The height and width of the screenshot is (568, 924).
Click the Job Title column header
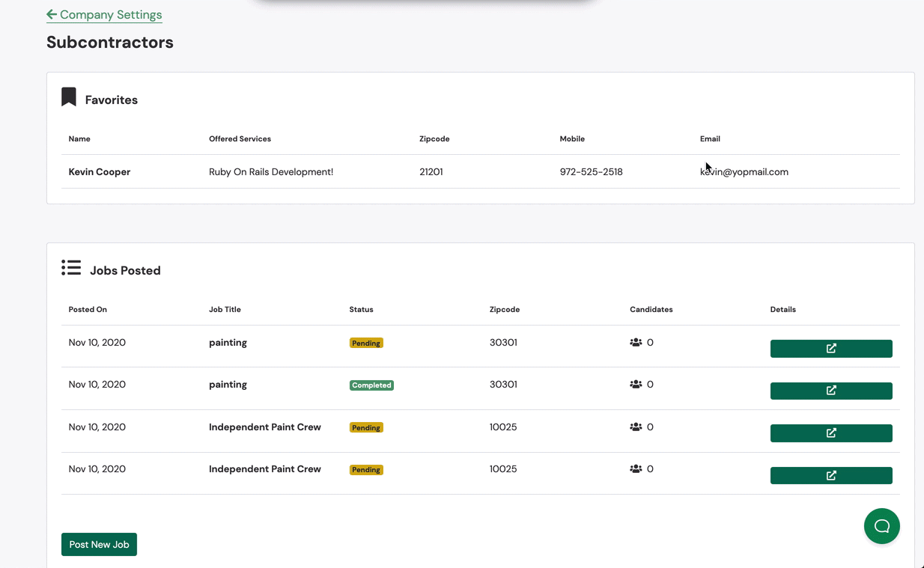[225, 309]
